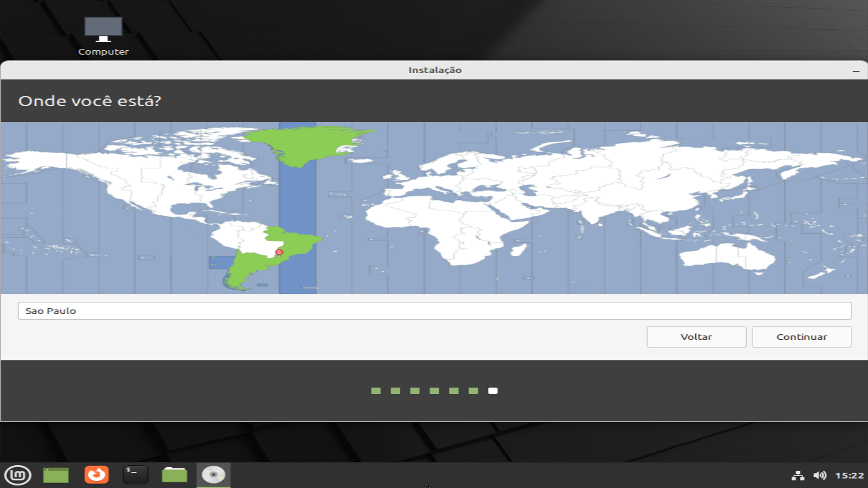Open the Linux Mint start menu
Image resolution: width=868 pixels, height=488 pixels.
[x=18, y=475]
